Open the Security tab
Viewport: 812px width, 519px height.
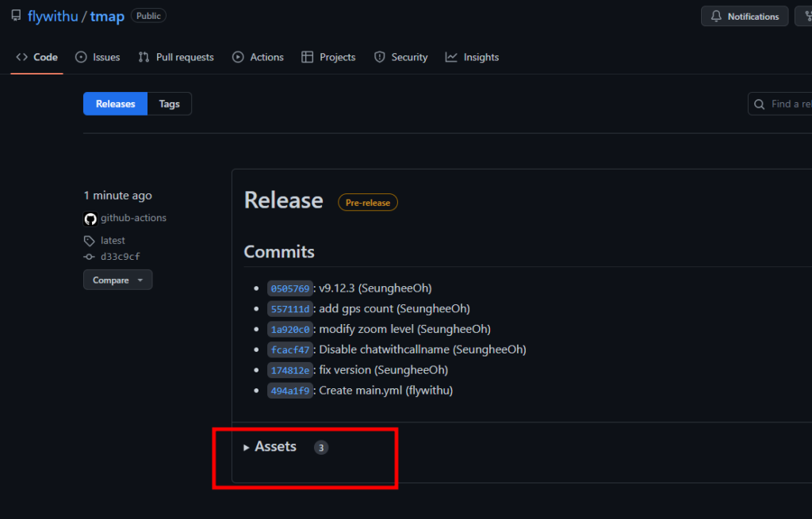(x=400, y=57)
